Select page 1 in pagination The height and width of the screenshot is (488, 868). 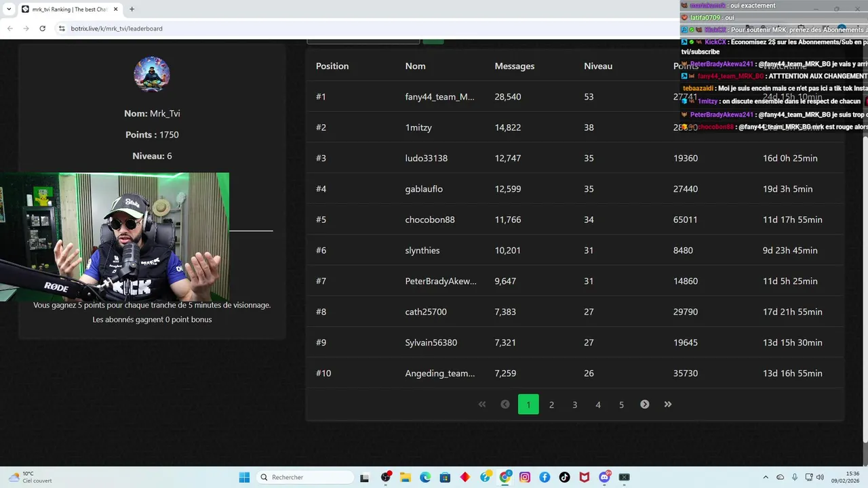point(528,405)
